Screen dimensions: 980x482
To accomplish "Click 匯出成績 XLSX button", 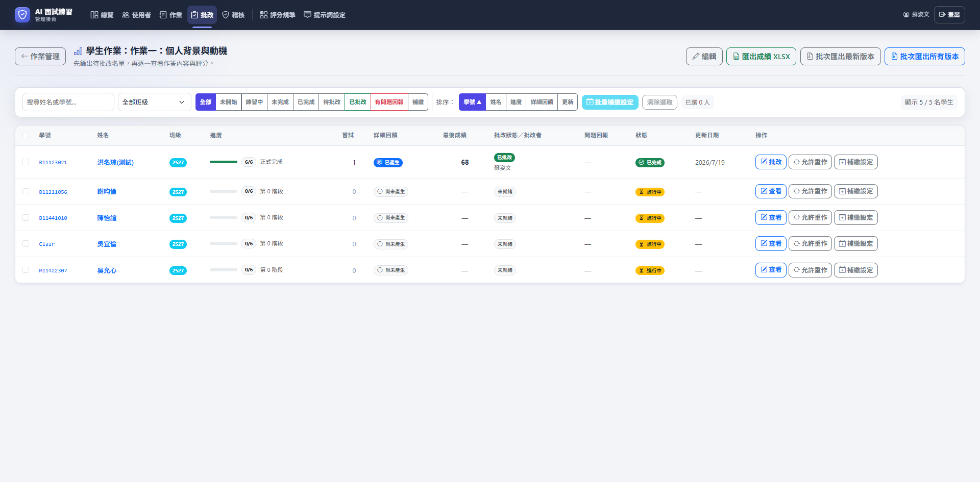I will 761,56.
